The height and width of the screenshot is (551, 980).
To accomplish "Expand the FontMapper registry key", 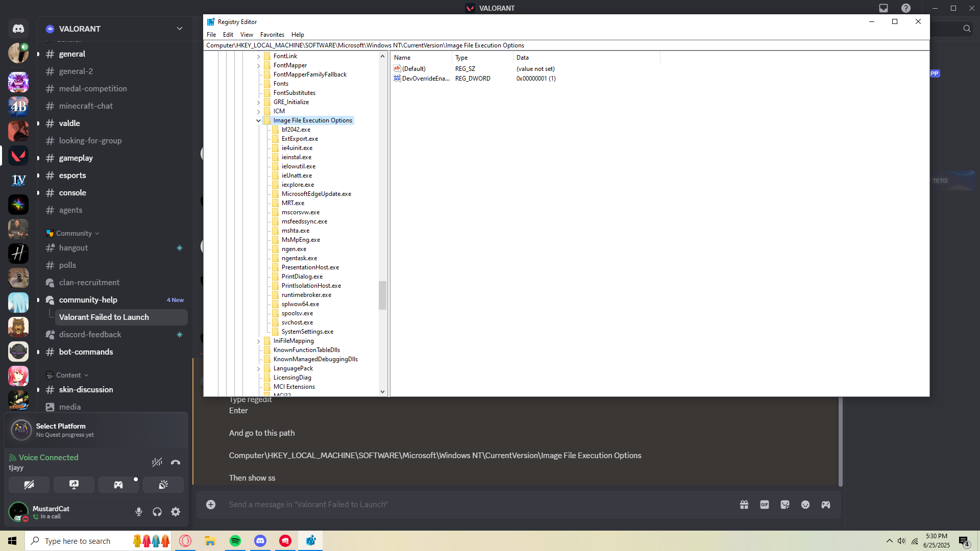I will coord(259,65).
